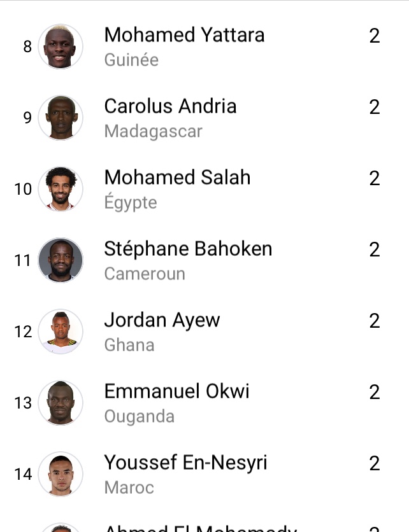
Task: Tap the Ghana team label
Action: [x=129, y=345]
